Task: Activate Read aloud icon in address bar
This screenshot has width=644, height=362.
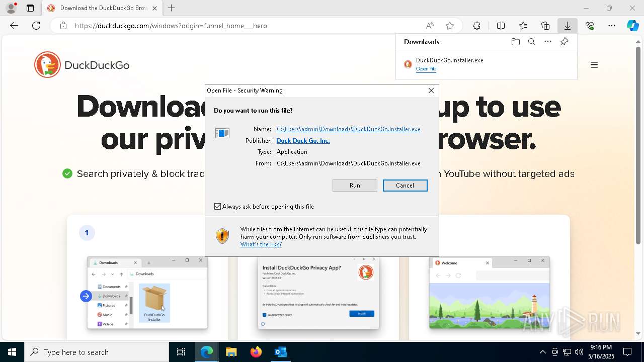Action: click(x=430, y=26)
